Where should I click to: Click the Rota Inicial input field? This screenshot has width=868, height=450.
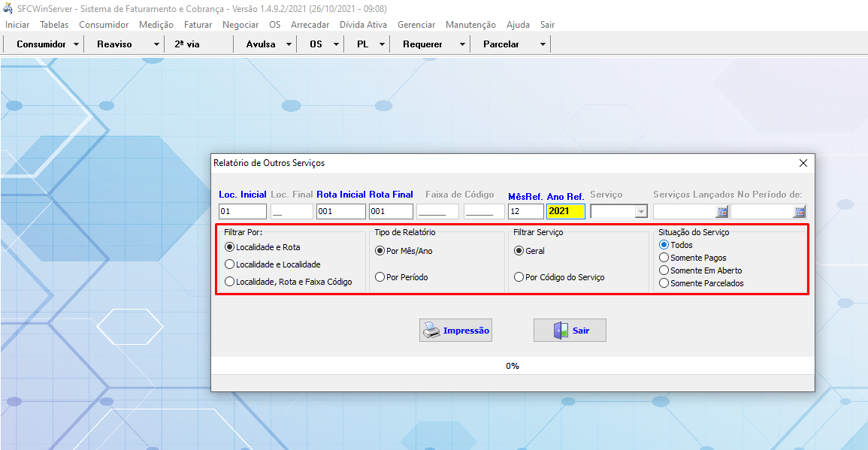click(x=340, y=212)
